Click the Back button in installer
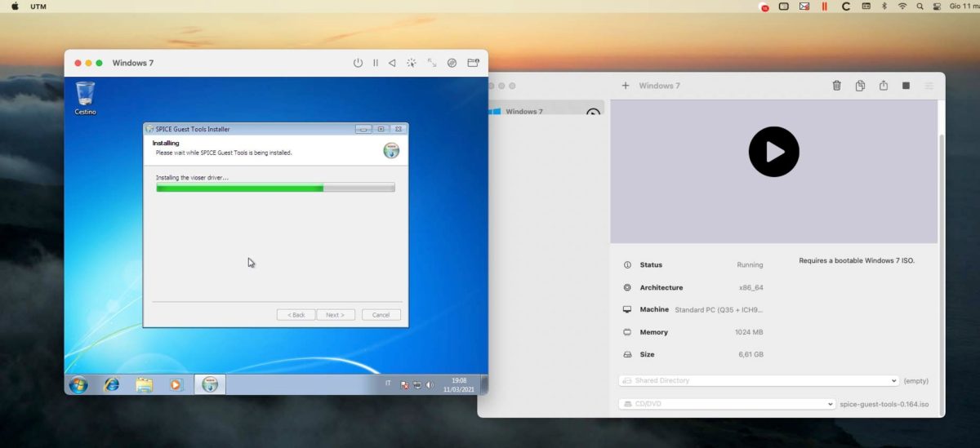This screenshot has height=448, width=980. point(296,315)
